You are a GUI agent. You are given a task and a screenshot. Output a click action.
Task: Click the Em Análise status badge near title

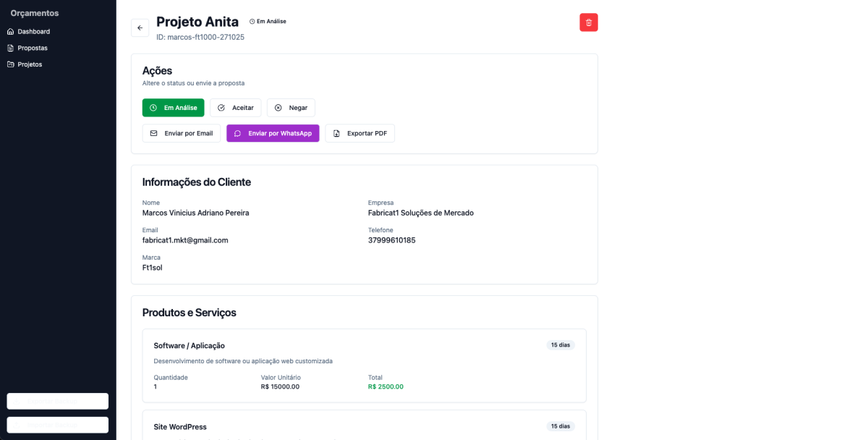(x=268, y=22)
